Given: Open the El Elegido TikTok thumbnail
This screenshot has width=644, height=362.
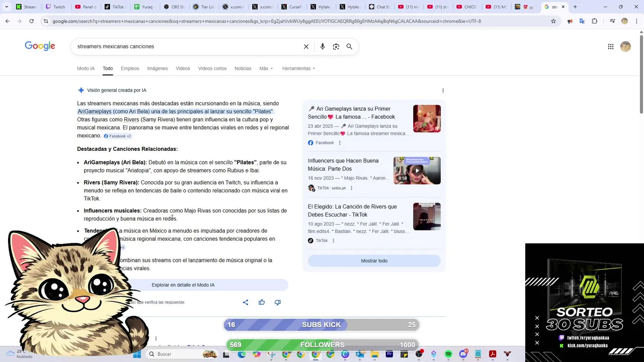Looking at the screenshot, I should 427,216.
